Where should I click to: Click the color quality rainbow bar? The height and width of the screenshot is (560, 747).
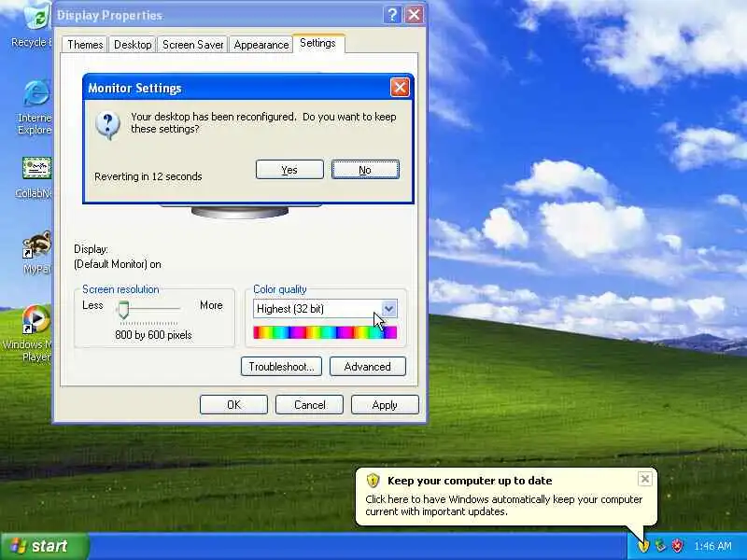[x=325, y=332]
